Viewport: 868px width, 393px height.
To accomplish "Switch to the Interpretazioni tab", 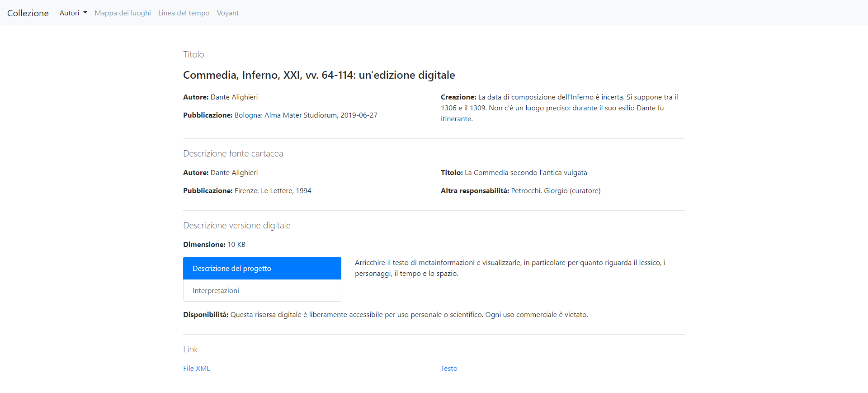I will click(x=262, y=290).
